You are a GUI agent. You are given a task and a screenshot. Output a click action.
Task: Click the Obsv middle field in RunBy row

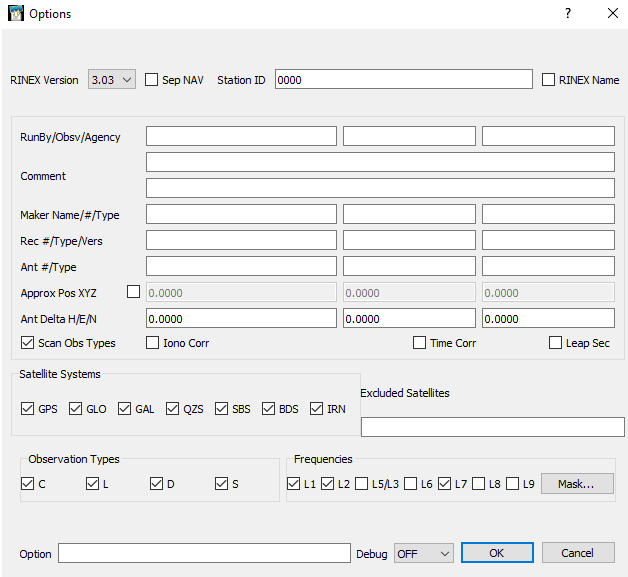[409, 136]
